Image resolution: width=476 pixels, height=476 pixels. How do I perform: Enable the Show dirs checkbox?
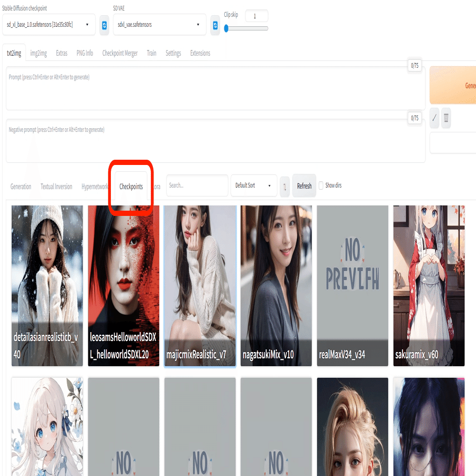pyautogui.click(x=321, y=185)
